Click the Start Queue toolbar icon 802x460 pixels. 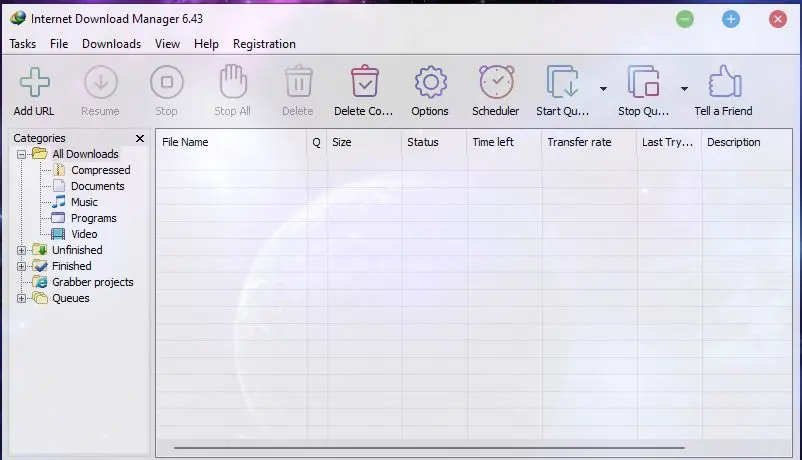coord(563,81)
